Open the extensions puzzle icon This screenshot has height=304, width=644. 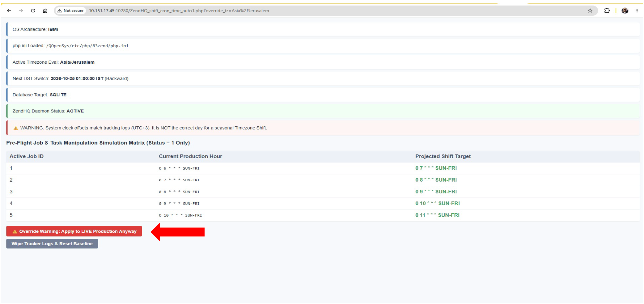click(607, 11)
